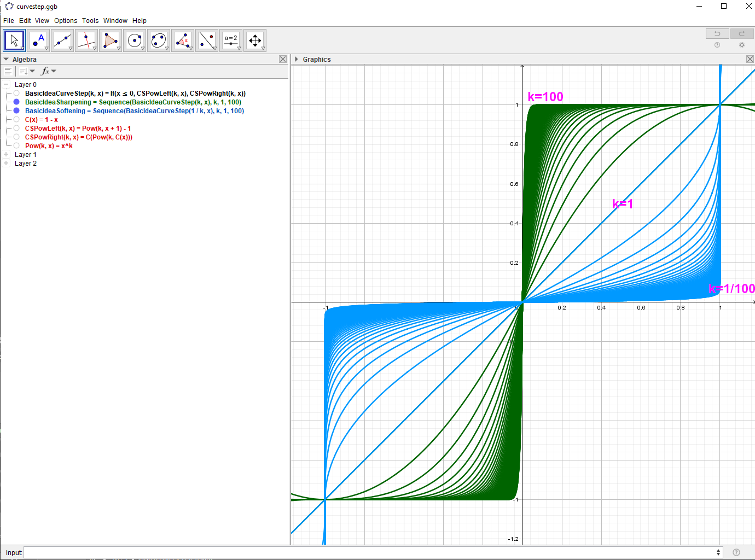Image resolution: width=755 pixels, height=560 pixels.
Task: Select the C(x) = 1 - x row
Action: pyautogui.click(x=42, y=120)
